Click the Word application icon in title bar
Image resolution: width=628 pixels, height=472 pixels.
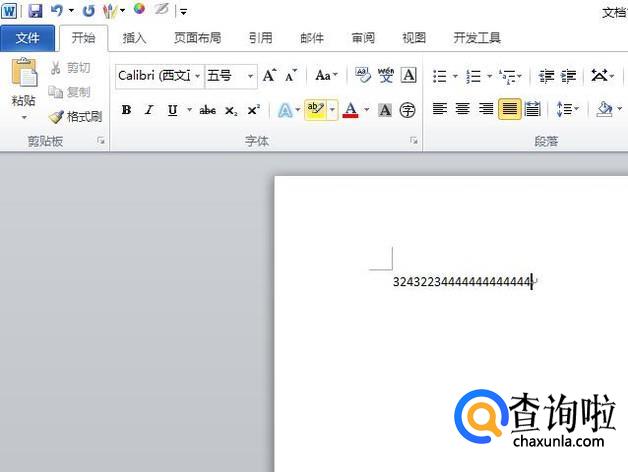coord(9,10)
